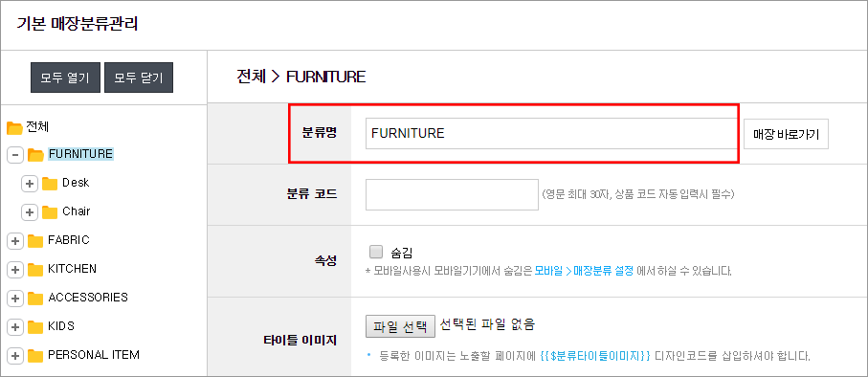This screenshot has width=868, height=377.
Task: Click the KITCHEN folder icon
Action: coord(35,270)
